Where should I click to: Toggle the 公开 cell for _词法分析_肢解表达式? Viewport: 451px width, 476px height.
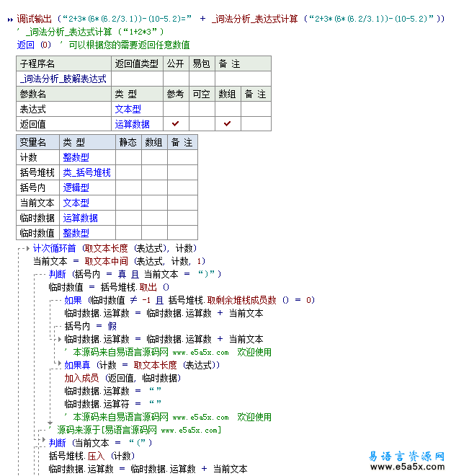[175, 79]
